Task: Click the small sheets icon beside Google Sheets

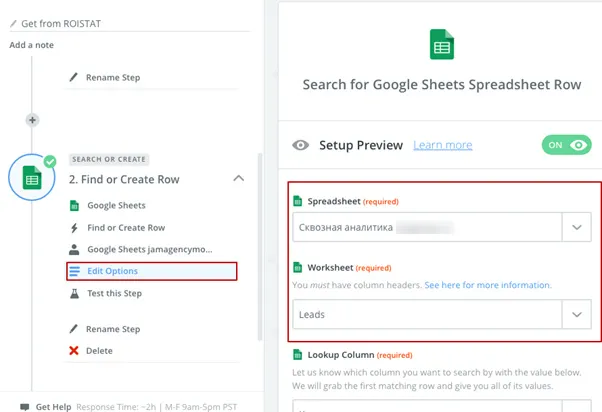Action: pyautogui.click(x=74, y=206)
